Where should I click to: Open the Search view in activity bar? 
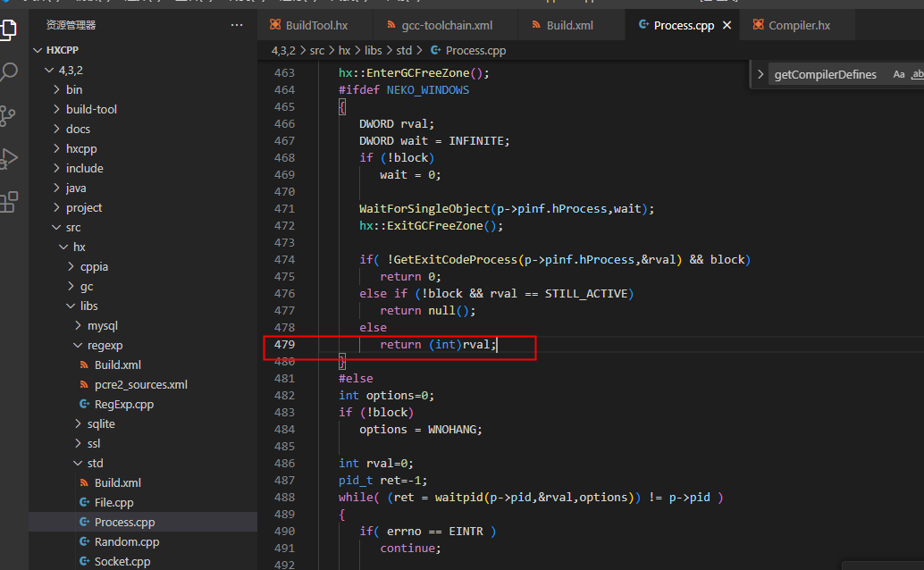click(9, 72)
